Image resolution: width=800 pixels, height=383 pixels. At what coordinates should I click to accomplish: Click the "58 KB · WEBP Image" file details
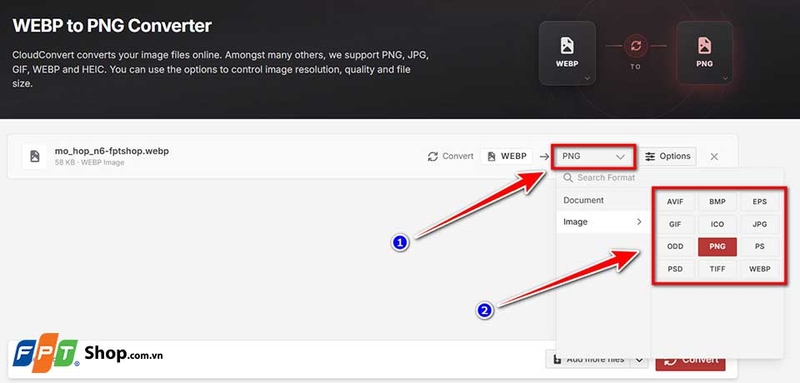pyautogui.click(x=89, y=163)
